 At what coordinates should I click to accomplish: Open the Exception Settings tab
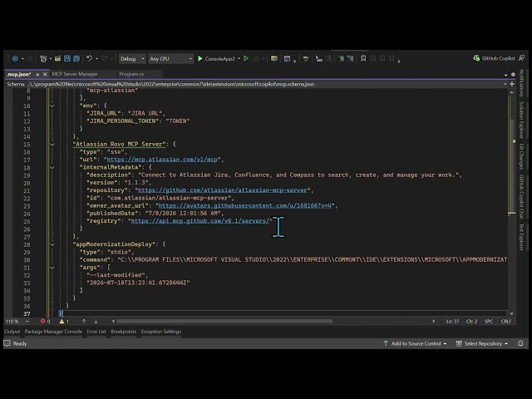click(161, 332)
